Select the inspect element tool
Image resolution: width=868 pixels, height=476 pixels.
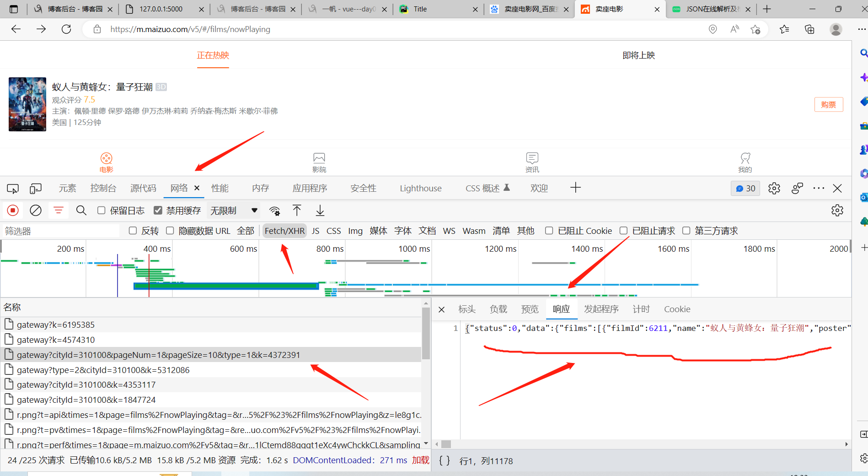coord(13,189)
